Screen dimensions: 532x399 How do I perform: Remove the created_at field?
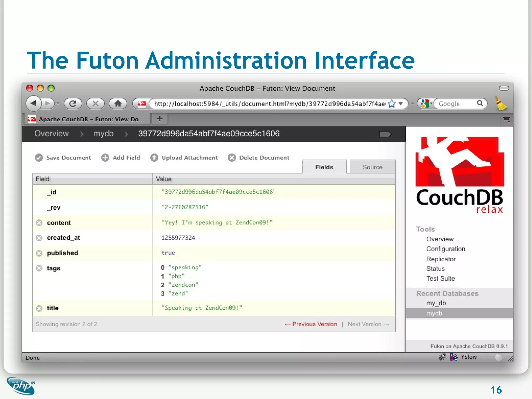[39, 238]
